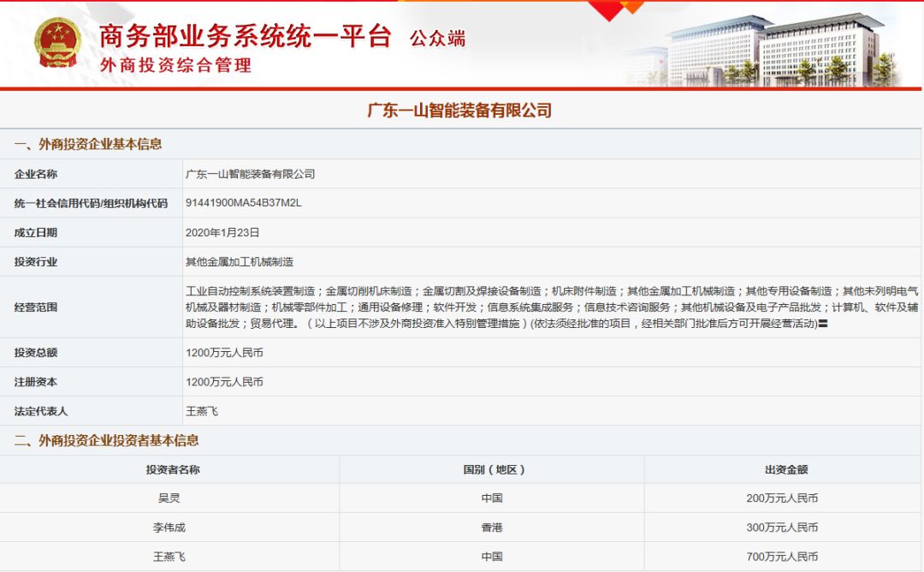Click the 公众端 label in header

[x=438, y=39]
